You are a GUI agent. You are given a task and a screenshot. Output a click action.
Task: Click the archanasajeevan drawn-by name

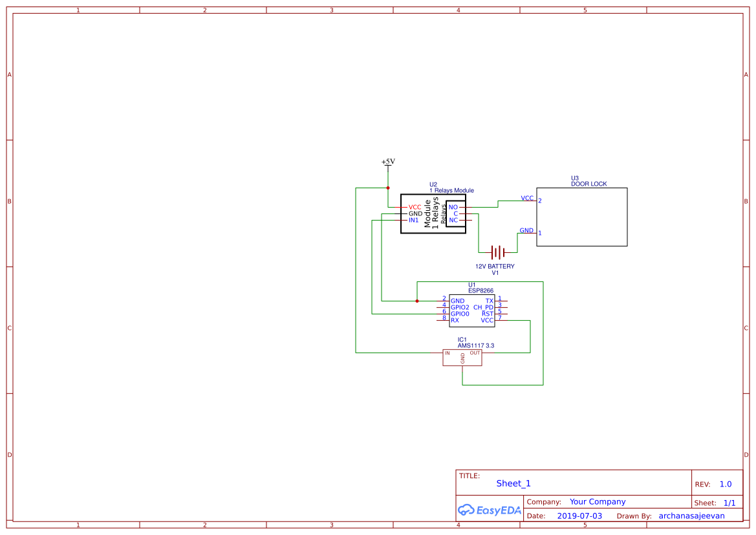coord(691,516)
